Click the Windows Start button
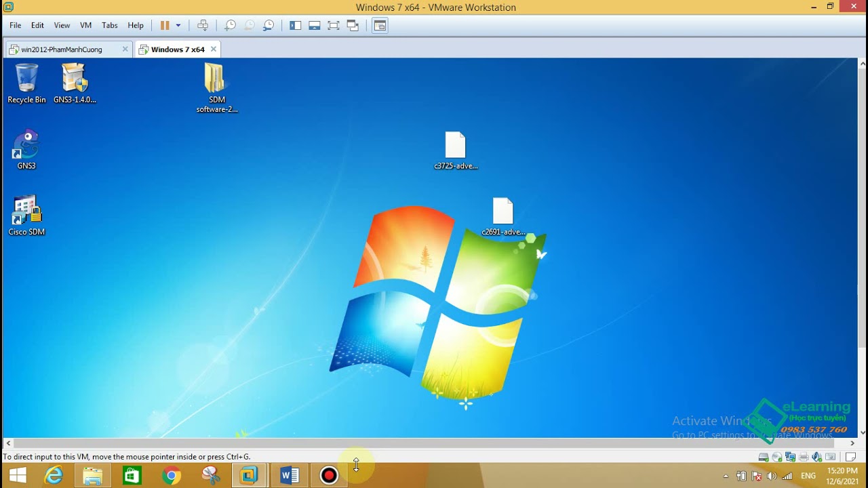868x488 pixels. pos(18,476)
